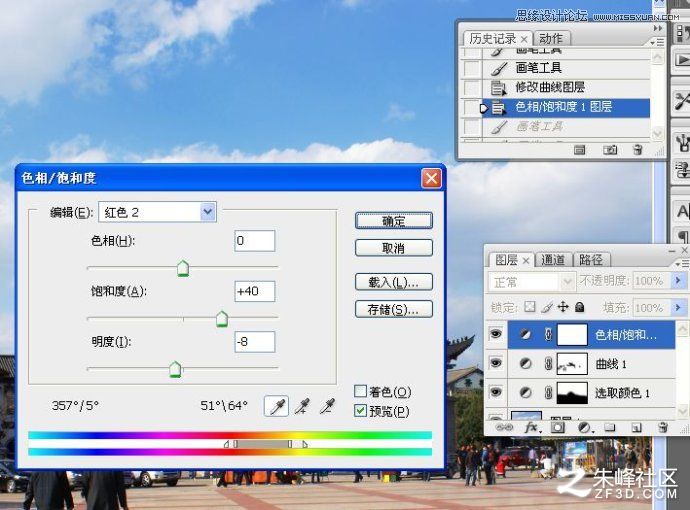Select the subtract-from-sample eyedropper (minus)

[327, 406]
